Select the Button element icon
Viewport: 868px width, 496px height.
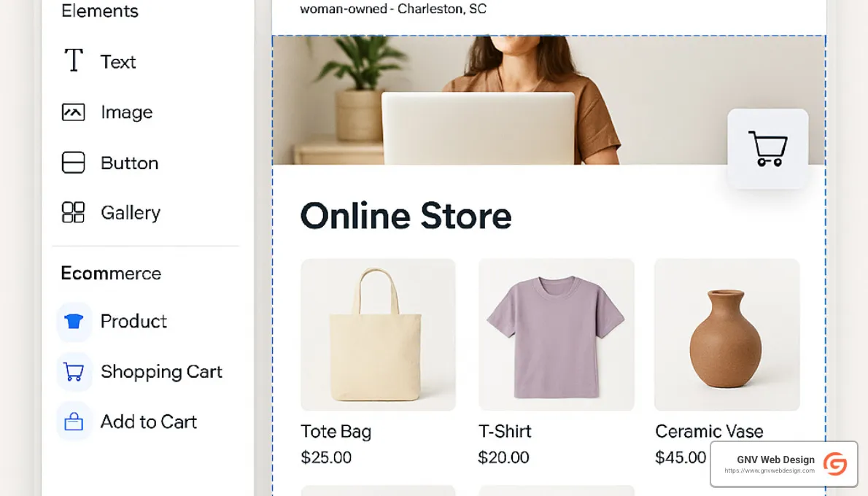(73, 163)
